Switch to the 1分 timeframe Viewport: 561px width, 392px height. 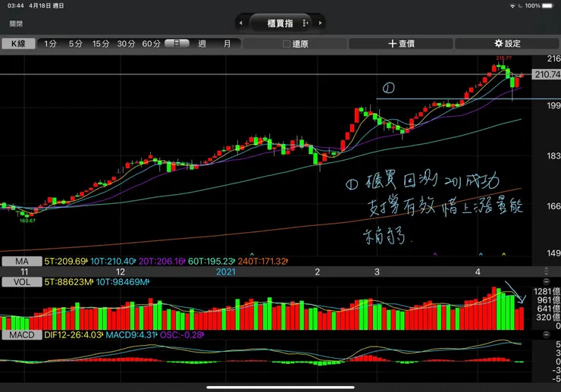point(51,44)
